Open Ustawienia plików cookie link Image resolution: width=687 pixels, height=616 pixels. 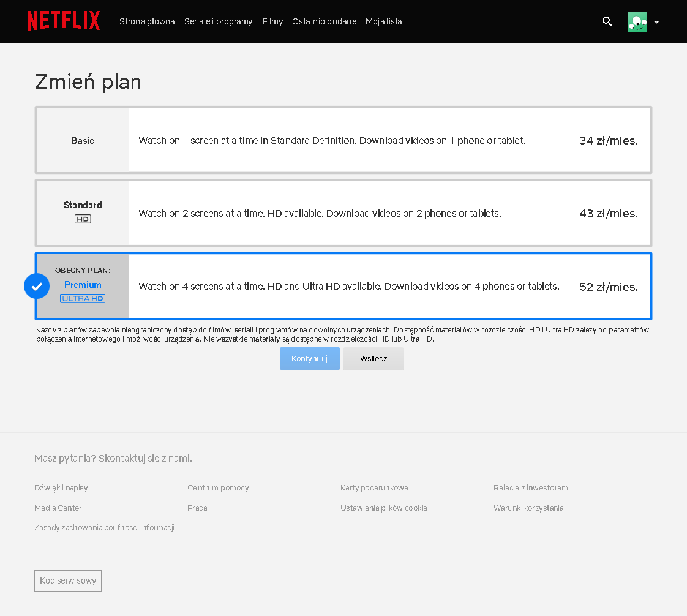pyautogui.click(x=384, y=508)
